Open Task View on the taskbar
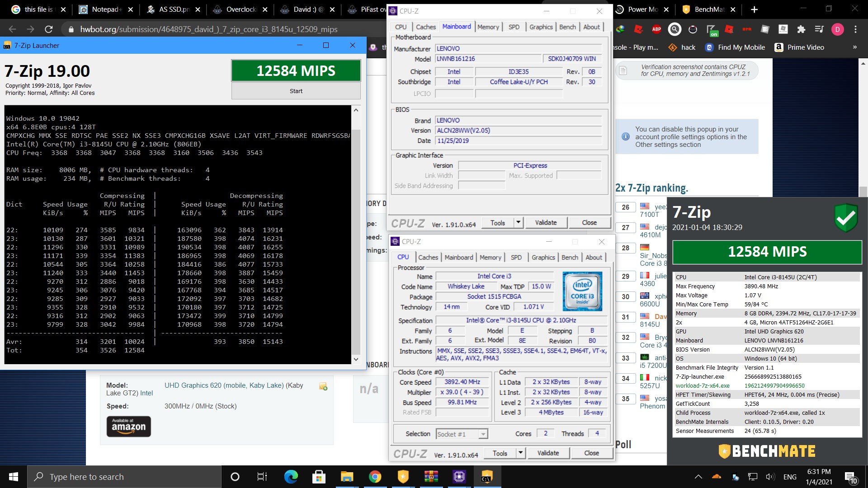The image size is (868, 488). point(262,477)
